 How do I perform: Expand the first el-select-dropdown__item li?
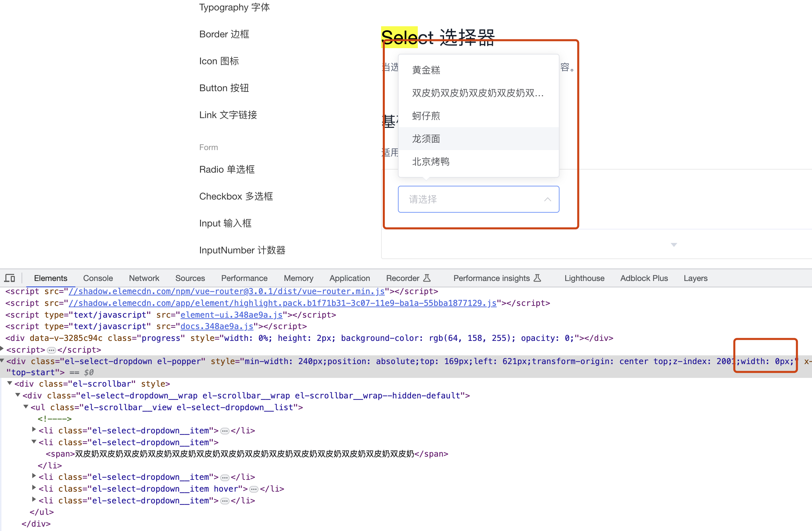34,429
